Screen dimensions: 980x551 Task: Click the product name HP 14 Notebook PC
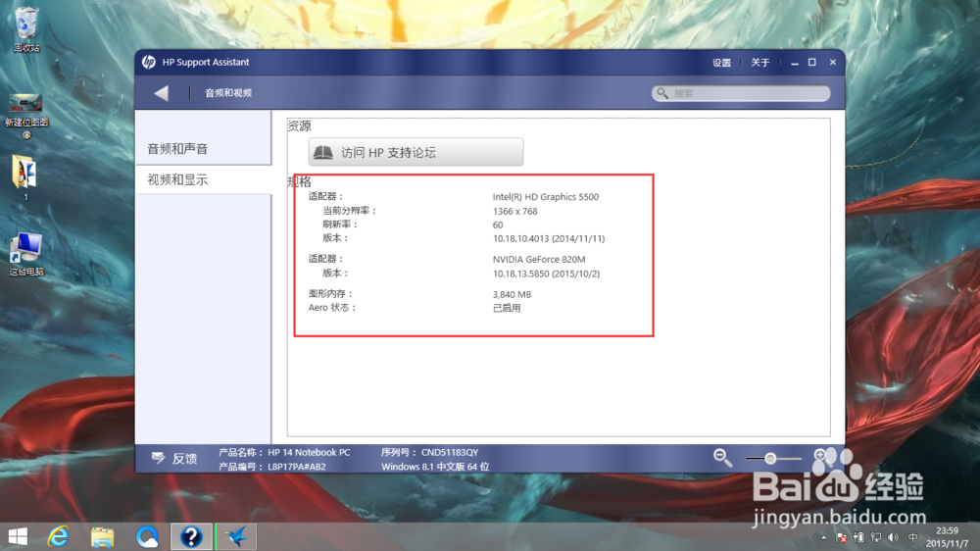click(x=309, y=452)
